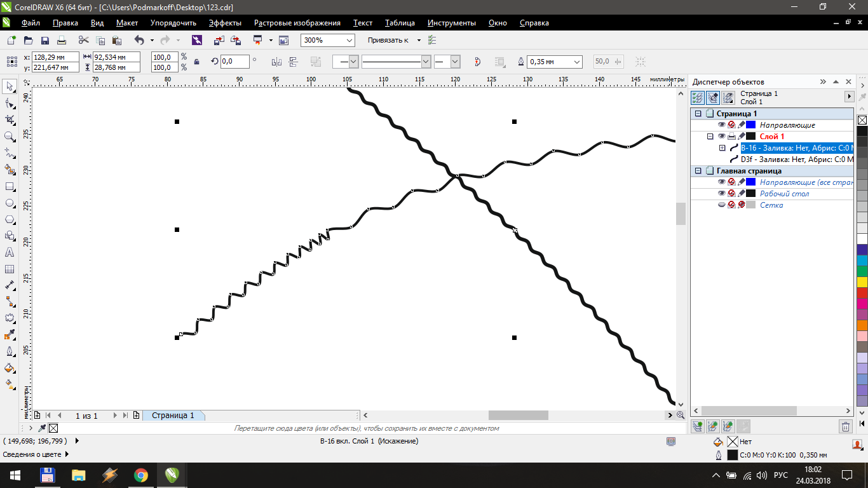Toggle the lock ratio padlock
868x488 pixels.
pyautogui.click(x=196, y=62)
